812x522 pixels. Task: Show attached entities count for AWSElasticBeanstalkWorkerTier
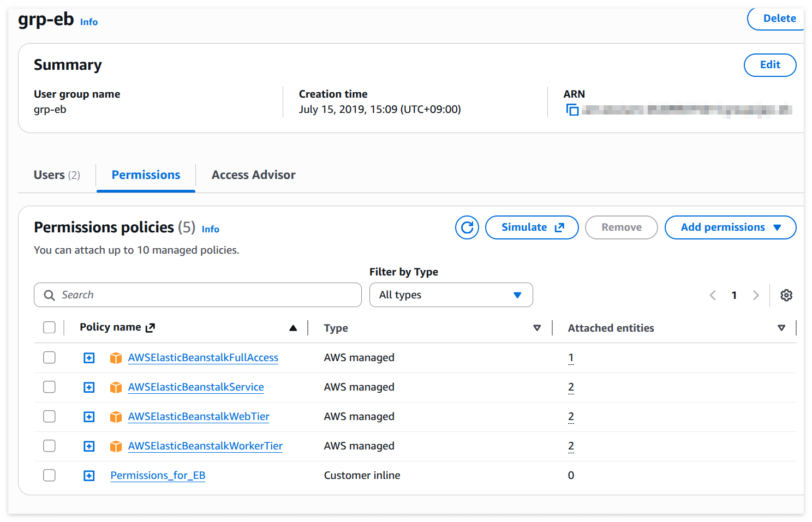(571, 446)
